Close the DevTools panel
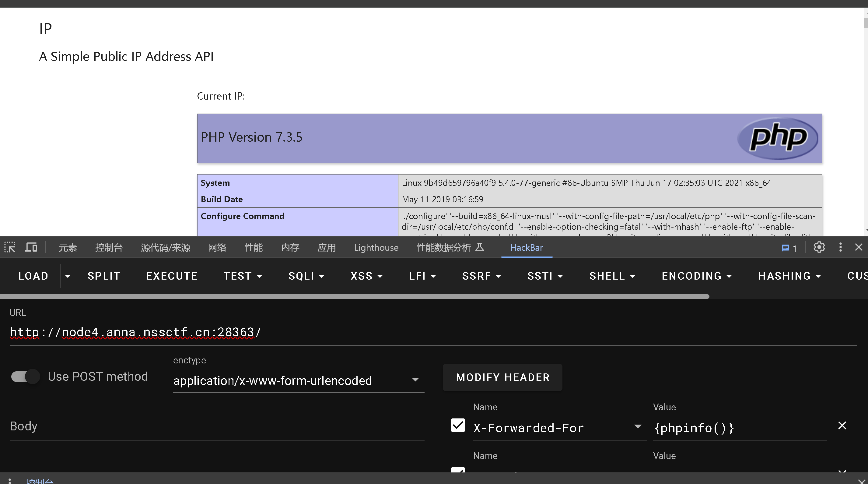The image size is (868, 484). [x=859, y=247]
